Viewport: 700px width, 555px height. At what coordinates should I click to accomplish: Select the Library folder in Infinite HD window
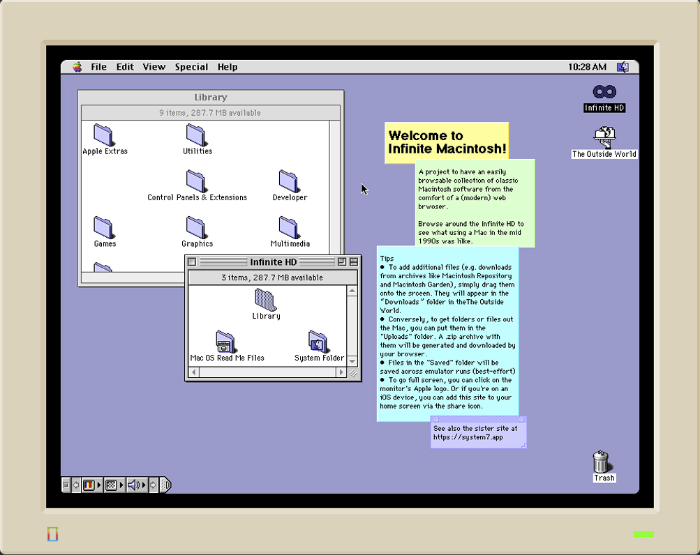[x=266, y=300]
